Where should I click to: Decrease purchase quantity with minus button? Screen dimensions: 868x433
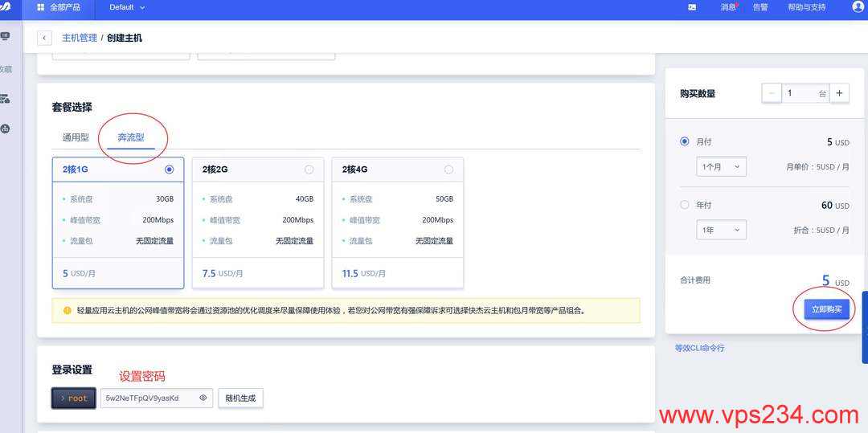tap(772, 93)
